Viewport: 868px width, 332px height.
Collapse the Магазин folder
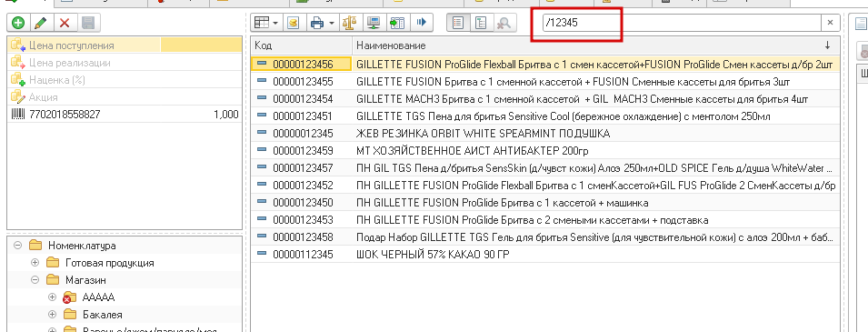pos(35,280)
